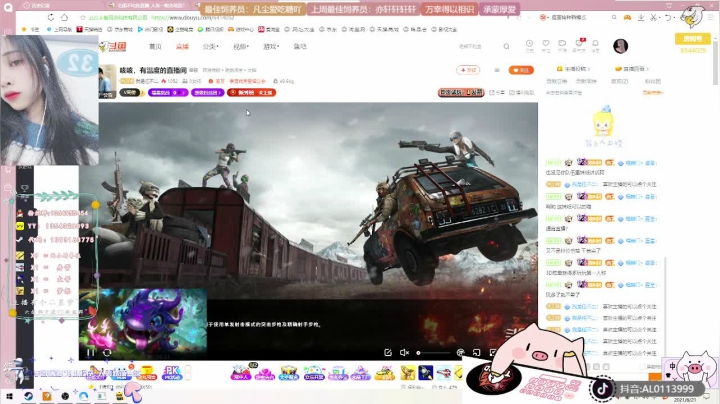Click the report link above video
The width and height of the screenshot is (720, 404).
522,93
